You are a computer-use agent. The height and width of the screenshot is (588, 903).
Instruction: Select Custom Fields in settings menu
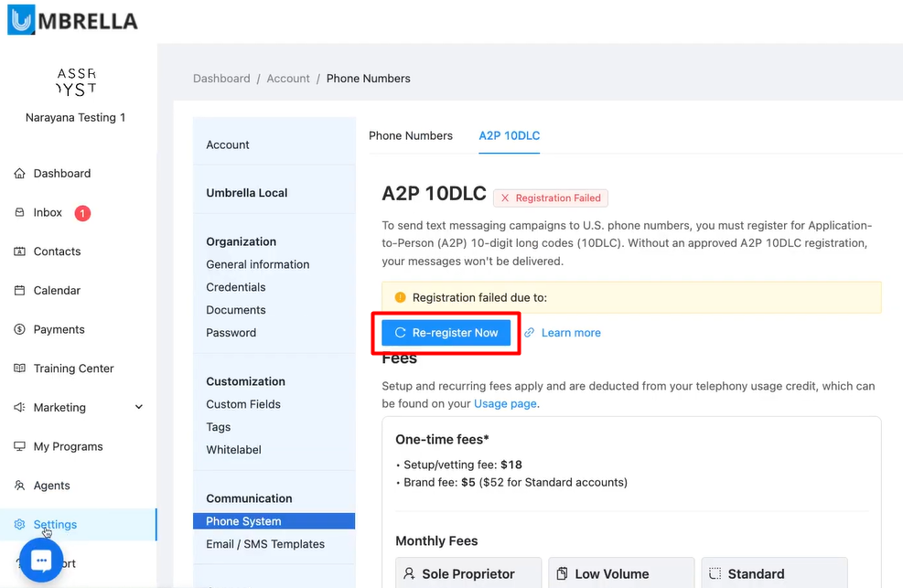pyautogui.click(x=243, y=404)
